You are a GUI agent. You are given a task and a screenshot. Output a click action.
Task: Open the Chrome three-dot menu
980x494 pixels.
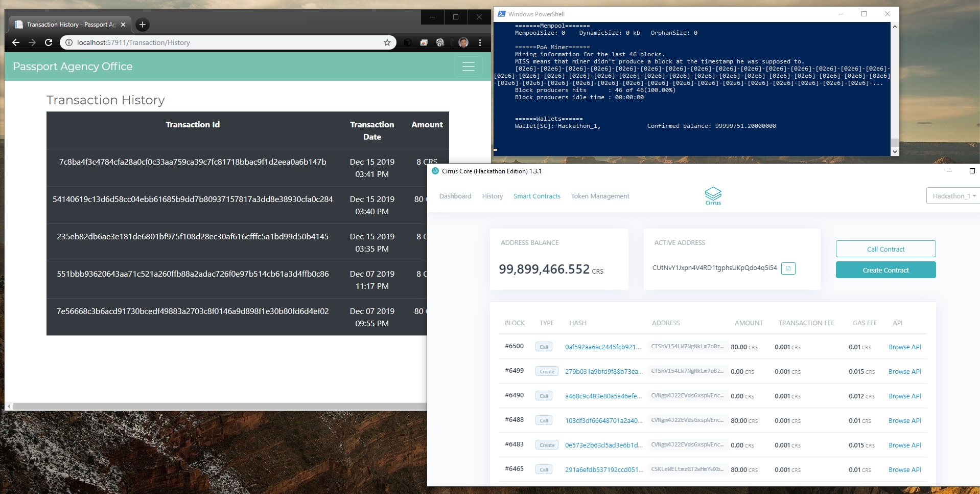click(480, 42)
